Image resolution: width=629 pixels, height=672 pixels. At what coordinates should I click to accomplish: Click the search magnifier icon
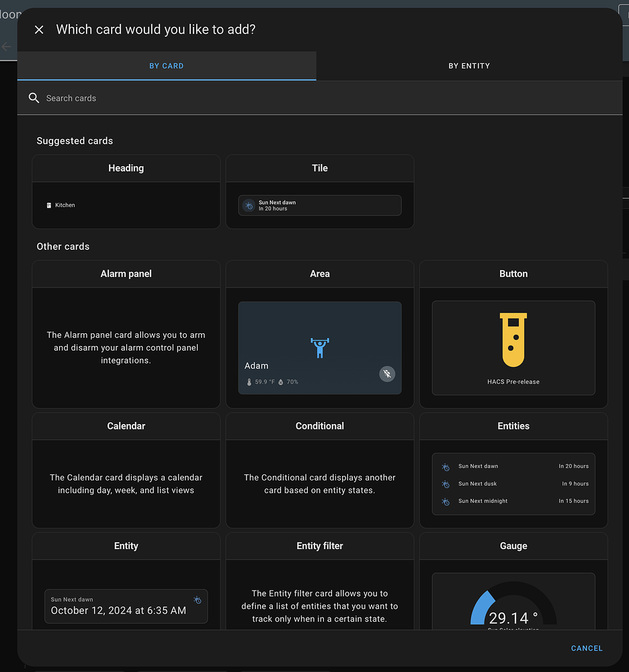[x=34, y=98]
